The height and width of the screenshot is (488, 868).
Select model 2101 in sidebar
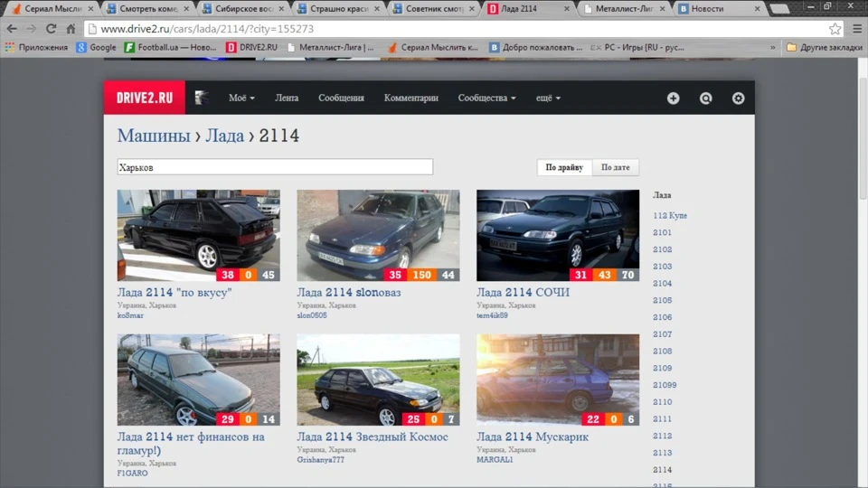point(662,232)
